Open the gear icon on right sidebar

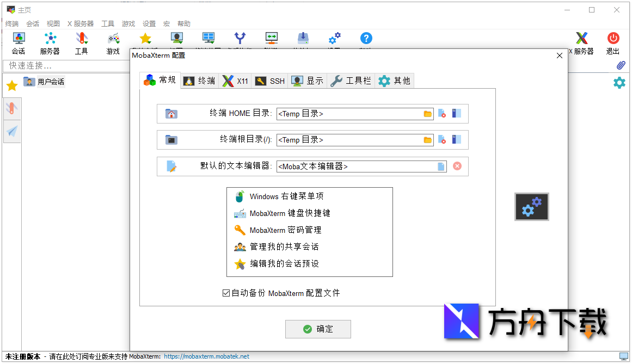click(619, 83)
